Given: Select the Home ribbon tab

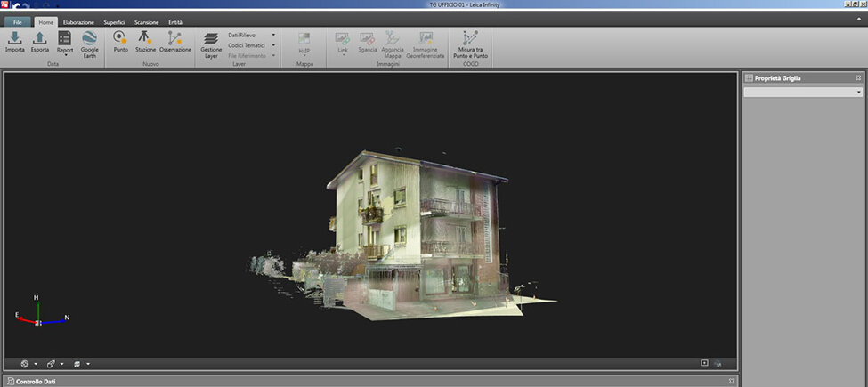Looking at the screenshot, I should [x=46, y=22].
